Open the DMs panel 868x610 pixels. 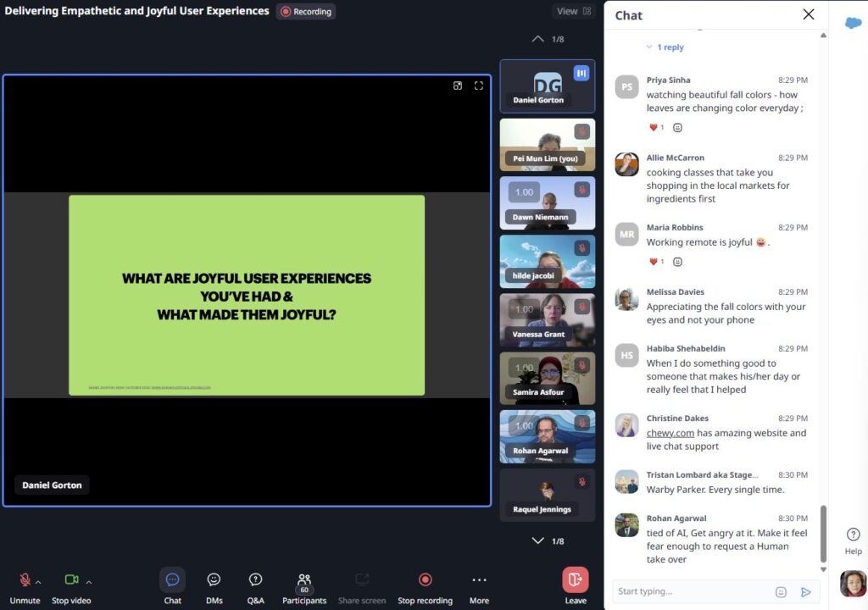(214, 580)
